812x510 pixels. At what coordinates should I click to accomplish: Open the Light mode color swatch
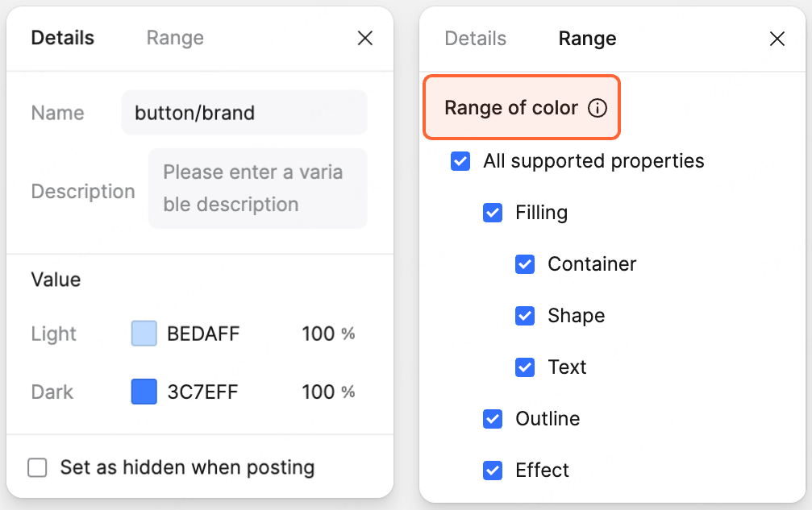click(x=144, y=334)
